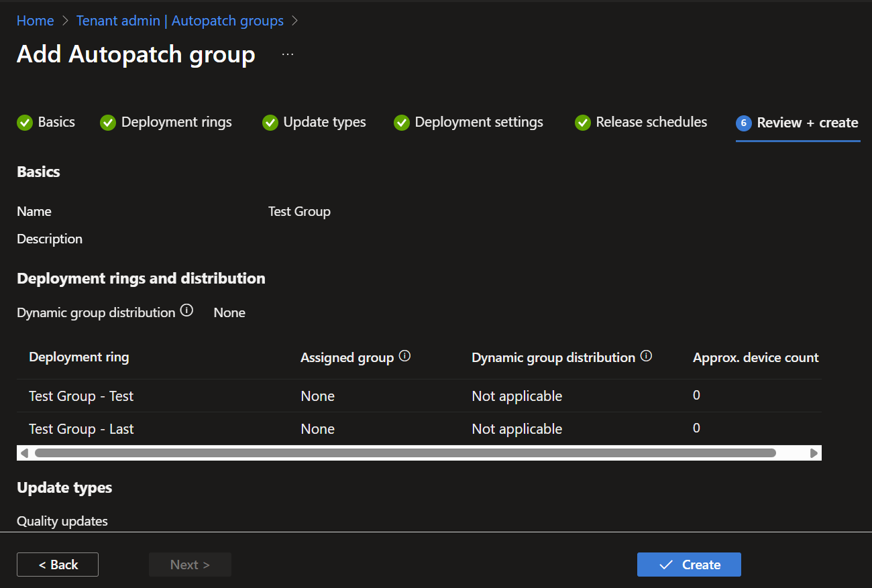Click green checkmark icon of Deployment settings step
This screenshot has height=588, width=872.
point(402,123)
